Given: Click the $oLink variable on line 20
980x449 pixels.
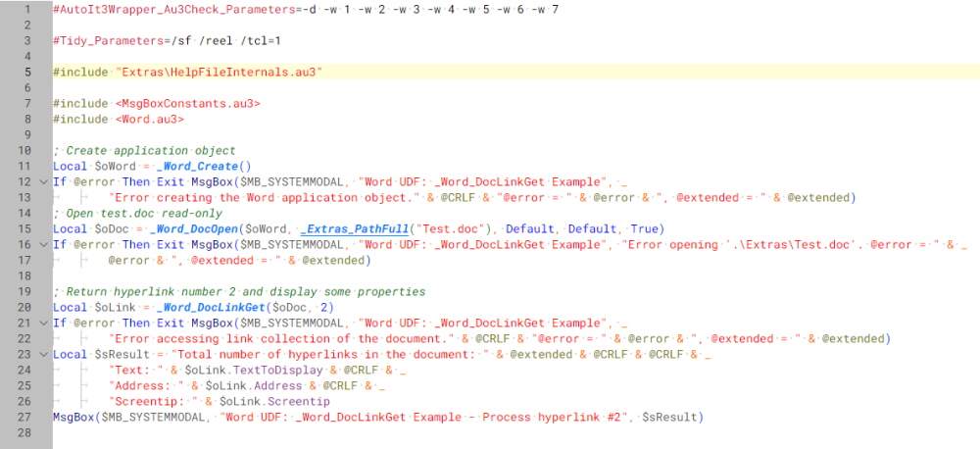Looking at the screenshot, I should pyautogui.click(x=115, y=307).
